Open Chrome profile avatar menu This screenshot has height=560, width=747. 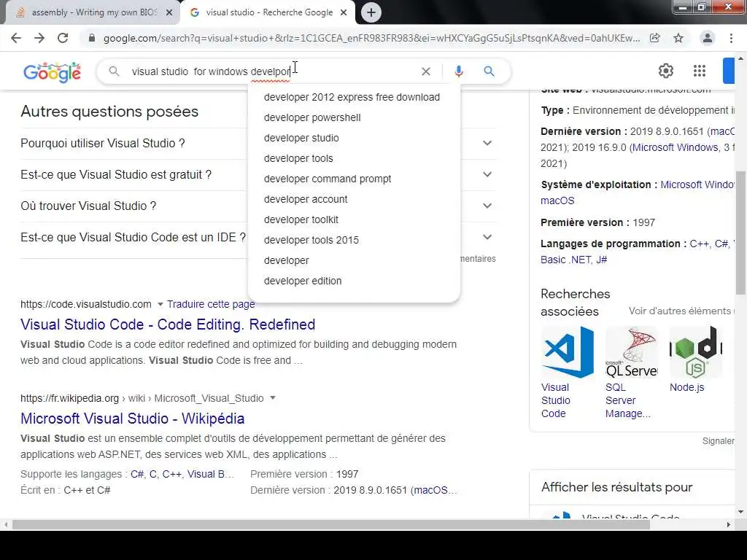tap(708, 38)
